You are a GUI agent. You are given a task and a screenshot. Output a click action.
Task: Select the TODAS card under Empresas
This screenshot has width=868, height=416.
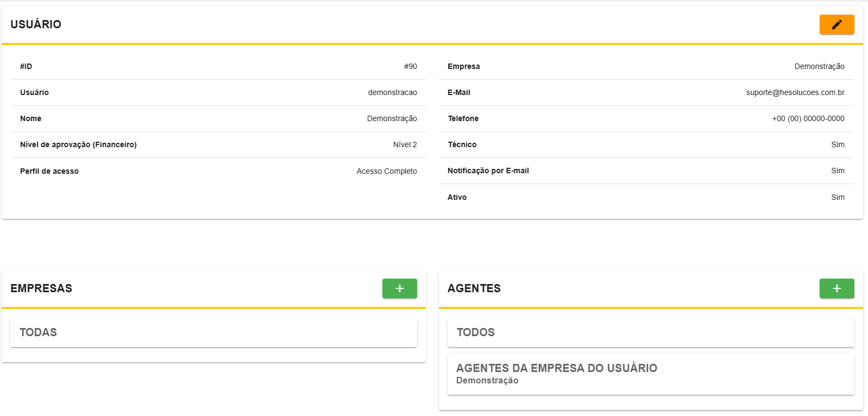coord(213,332)
